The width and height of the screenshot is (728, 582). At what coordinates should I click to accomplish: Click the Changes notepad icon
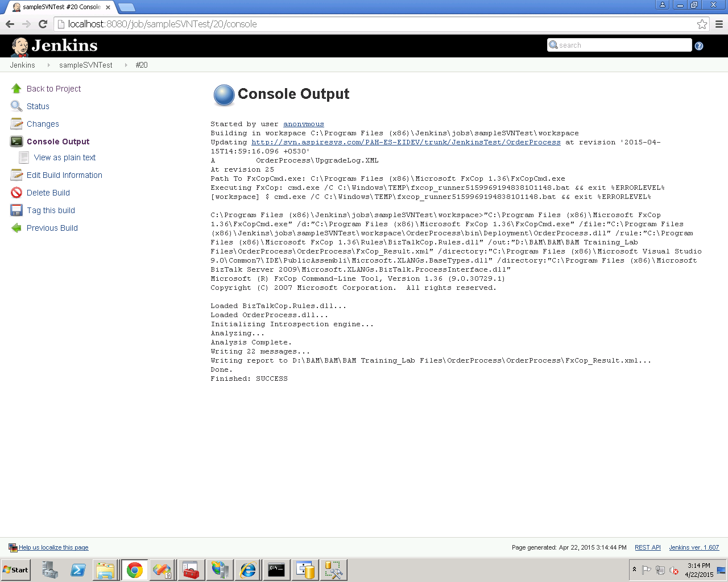[16, 124]
